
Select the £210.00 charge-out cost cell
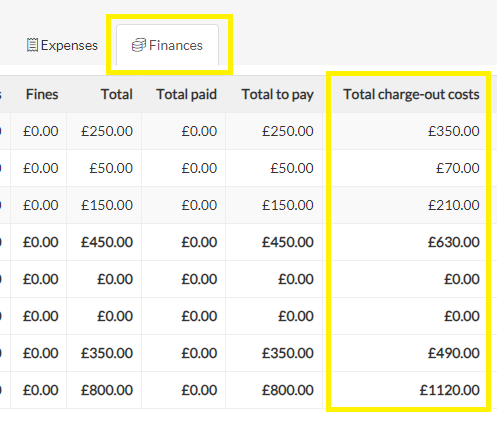click(454, 205)
